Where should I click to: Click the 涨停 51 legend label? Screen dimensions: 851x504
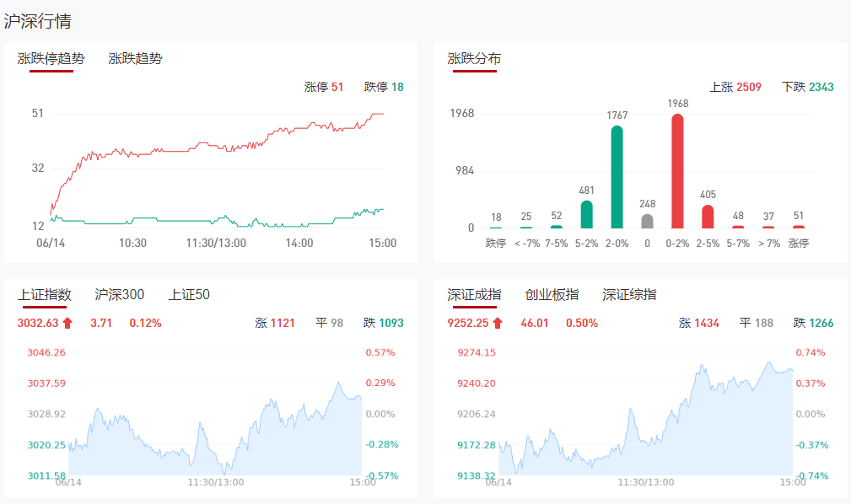click(x=324, y=87)
